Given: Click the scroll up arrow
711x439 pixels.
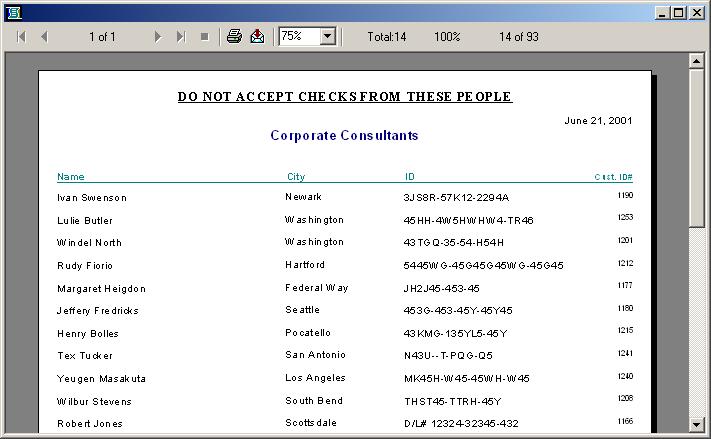Looking at the screenshot, I should coord(697,62).
